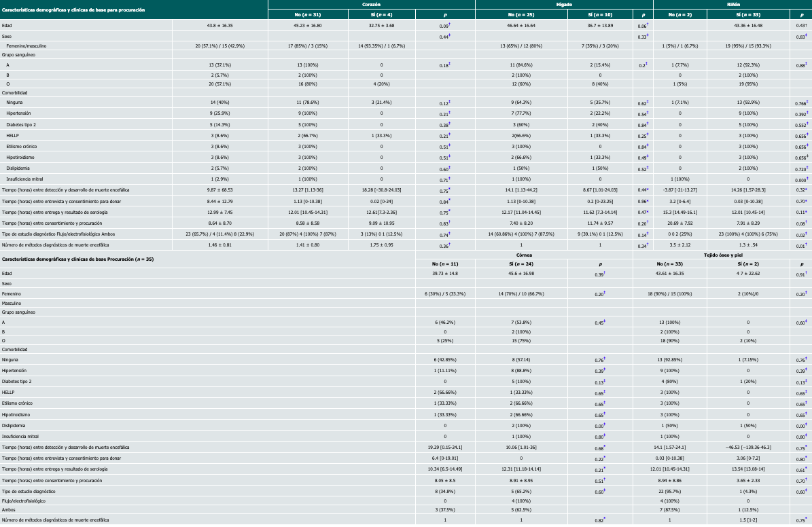Viewport: 812px width, 527px height.
Task: Click the No (n = 31) column header
Action: (308, 14)
